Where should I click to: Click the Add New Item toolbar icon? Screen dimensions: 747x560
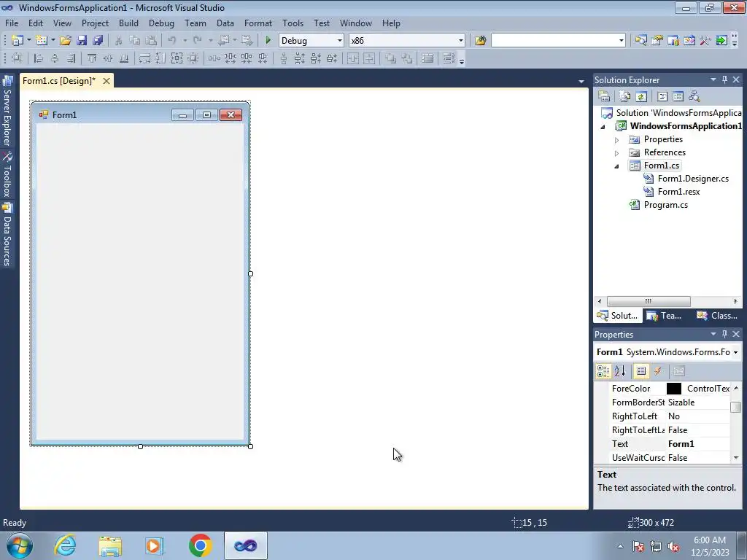pyautogui.click(x=42, y=41)
